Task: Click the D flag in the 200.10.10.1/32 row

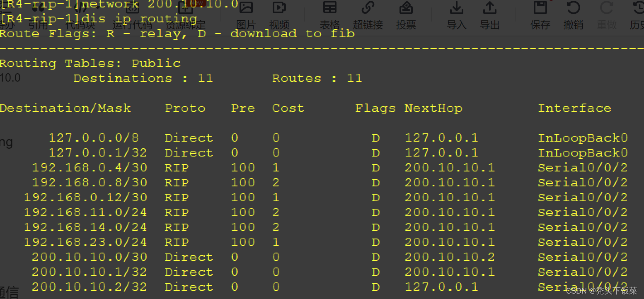Action: 375,272
